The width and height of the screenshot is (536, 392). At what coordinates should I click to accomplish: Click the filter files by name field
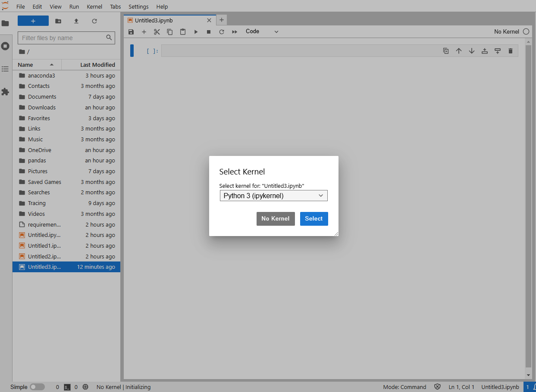66,38
